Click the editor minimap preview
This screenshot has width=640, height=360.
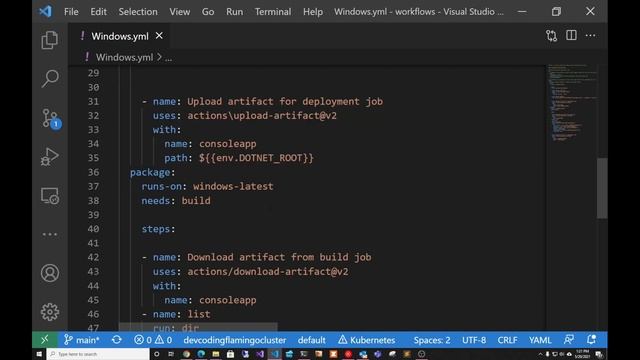tap(571, 102)
